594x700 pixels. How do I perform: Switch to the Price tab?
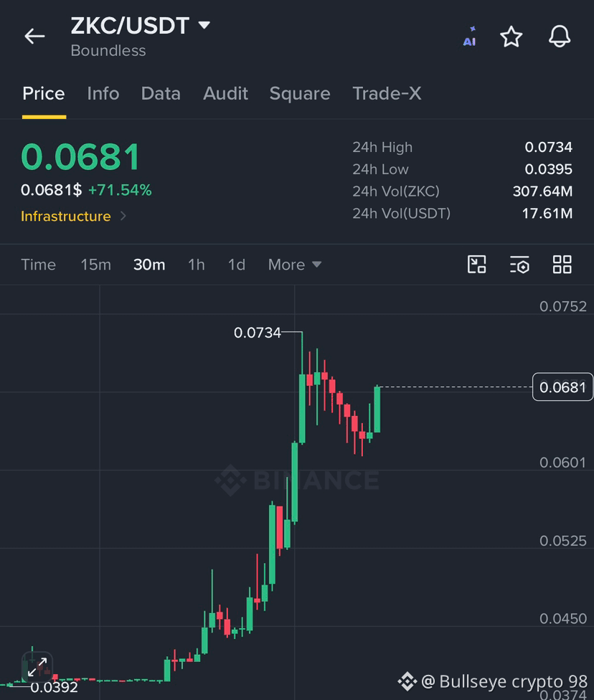click(44, 94)
